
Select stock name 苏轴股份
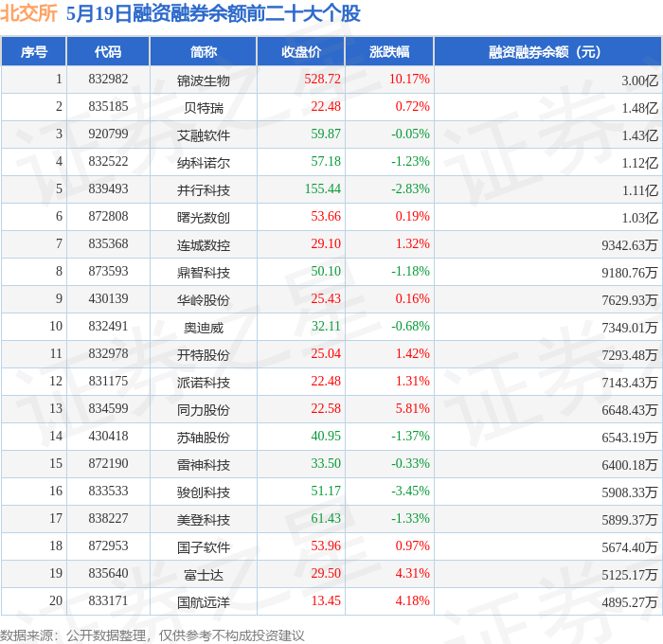point(204,438)
